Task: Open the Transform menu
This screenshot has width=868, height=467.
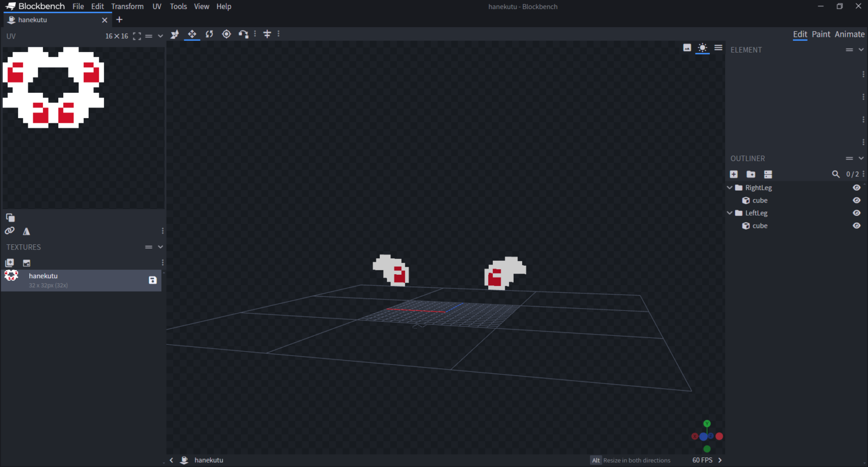Action: [127, 6]
